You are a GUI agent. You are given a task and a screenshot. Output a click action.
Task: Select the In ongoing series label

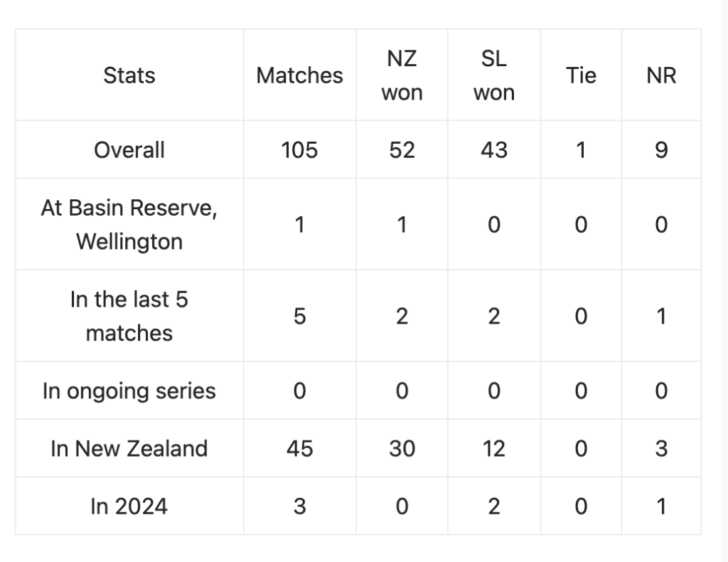click(129, 391)
